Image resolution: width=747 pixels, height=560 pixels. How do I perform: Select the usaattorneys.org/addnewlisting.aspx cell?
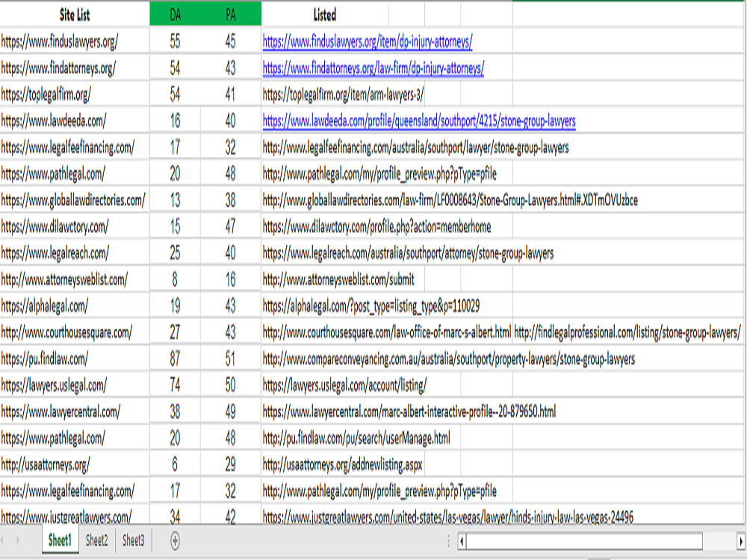click(x=343, y=464)
